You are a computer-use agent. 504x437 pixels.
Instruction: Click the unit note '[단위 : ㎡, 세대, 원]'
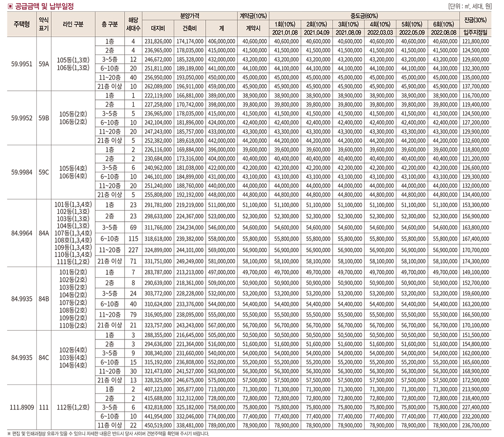click(470, 6)
